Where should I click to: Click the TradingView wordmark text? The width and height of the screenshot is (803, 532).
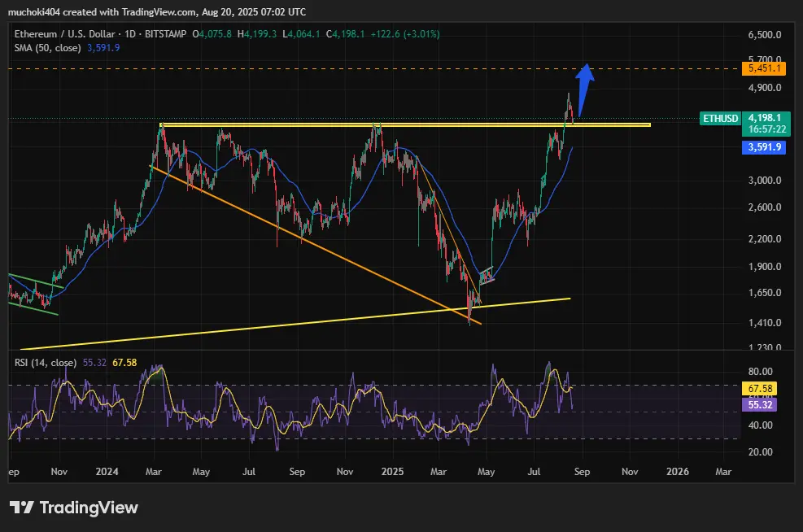tap(89, 508)
